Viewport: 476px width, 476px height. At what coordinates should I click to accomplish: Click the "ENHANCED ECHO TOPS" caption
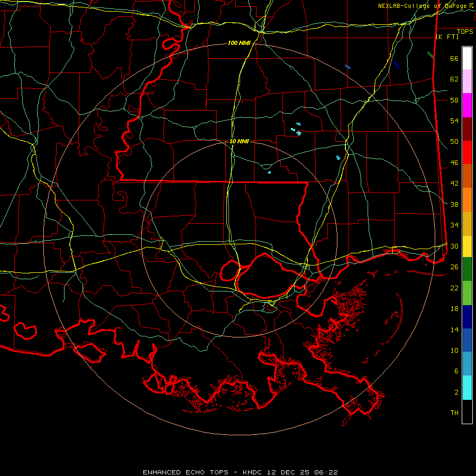click(186, 472)
